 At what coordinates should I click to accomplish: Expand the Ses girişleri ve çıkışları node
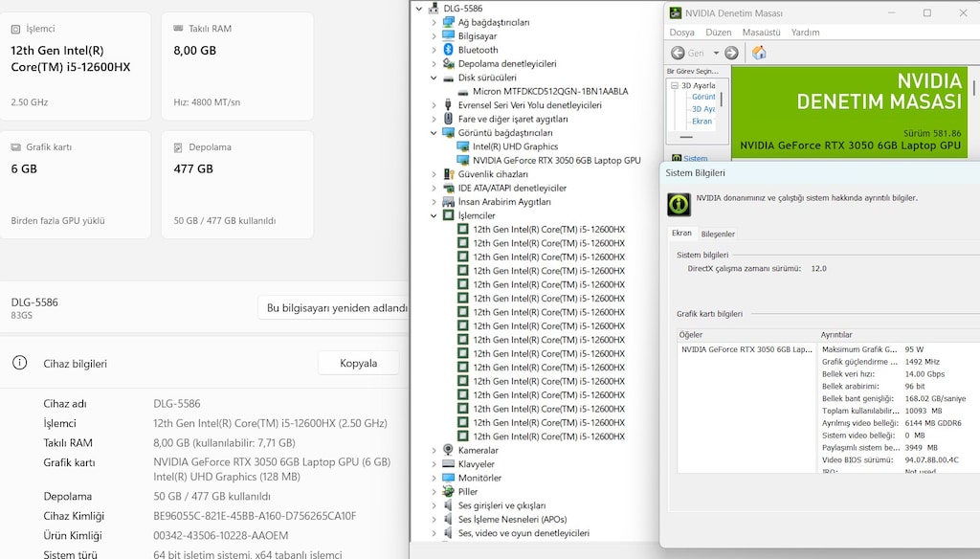(x=434, y=505)
